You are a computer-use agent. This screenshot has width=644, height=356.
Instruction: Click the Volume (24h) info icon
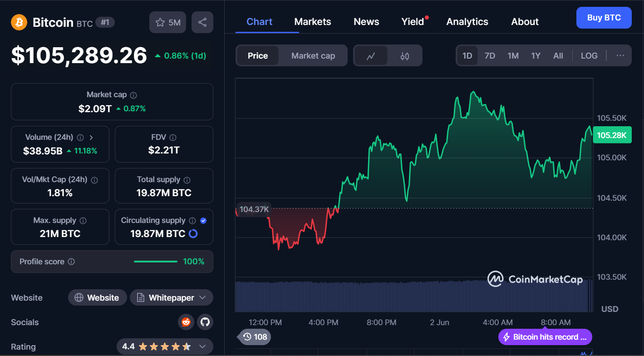(x=80, y=138)
